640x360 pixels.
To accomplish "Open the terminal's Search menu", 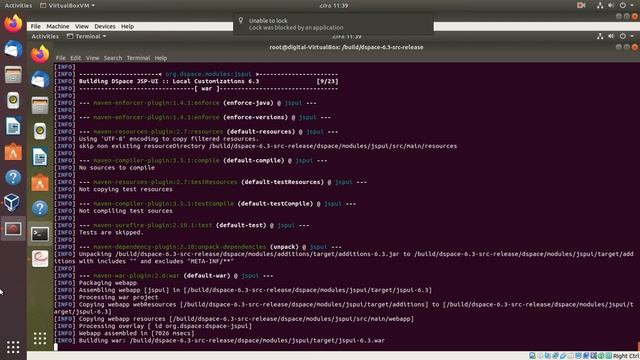I will tap(113, 58).
